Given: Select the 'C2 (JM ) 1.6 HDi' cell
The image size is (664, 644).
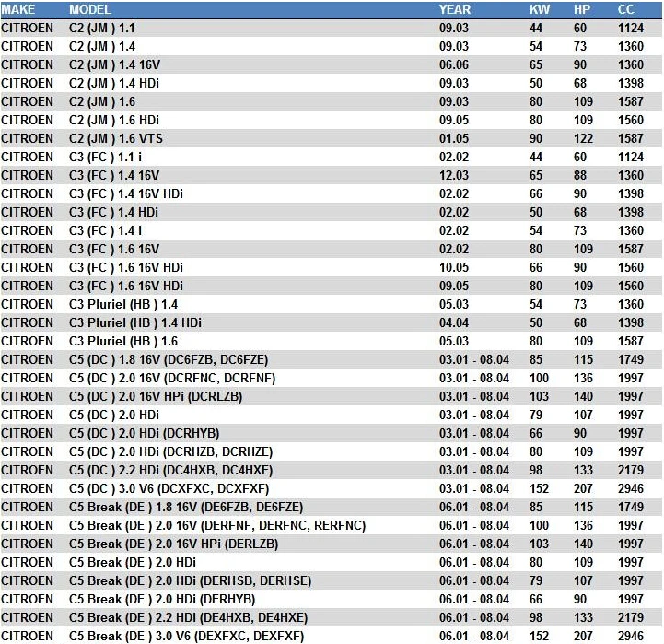Looking at the screenshot, I should tap(114, 120).
